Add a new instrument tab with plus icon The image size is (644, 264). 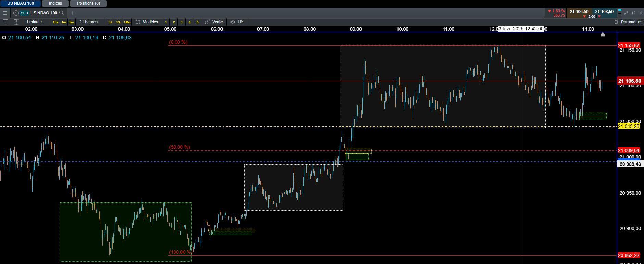click(73, 13)
